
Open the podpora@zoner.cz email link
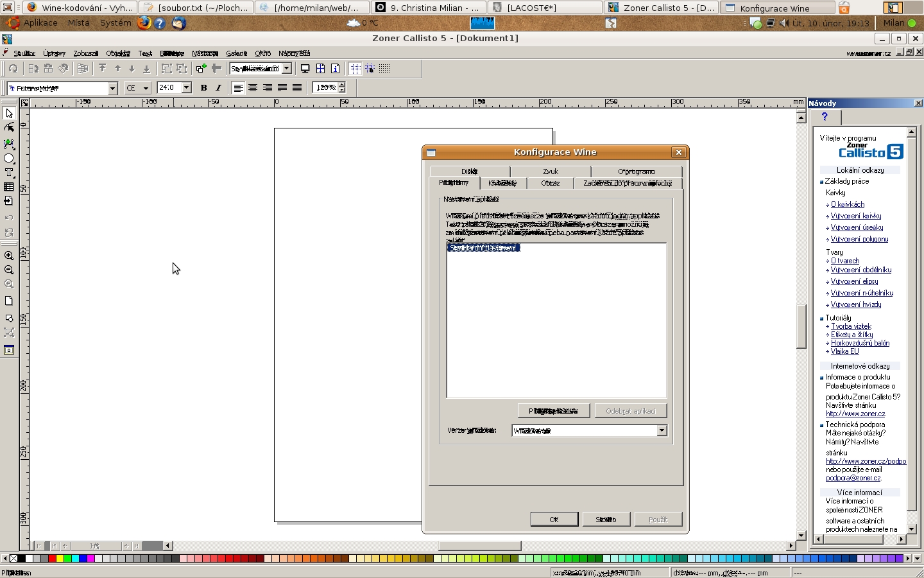pyautogui.click(x=853, y=478)
